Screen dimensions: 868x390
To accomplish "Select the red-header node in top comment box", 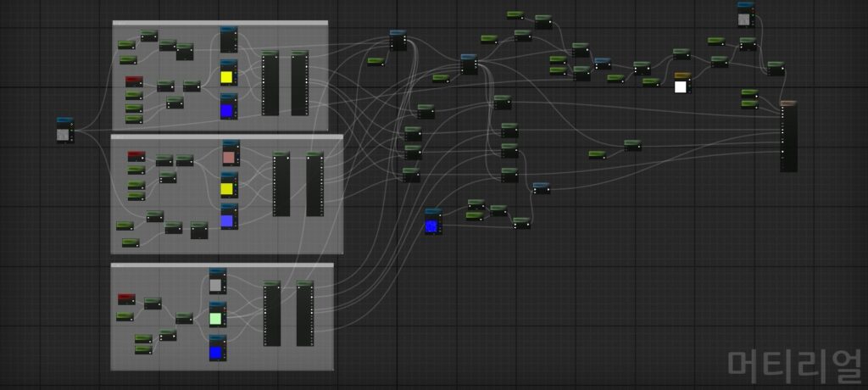I will pyautogui.click(x=134, y=81).
